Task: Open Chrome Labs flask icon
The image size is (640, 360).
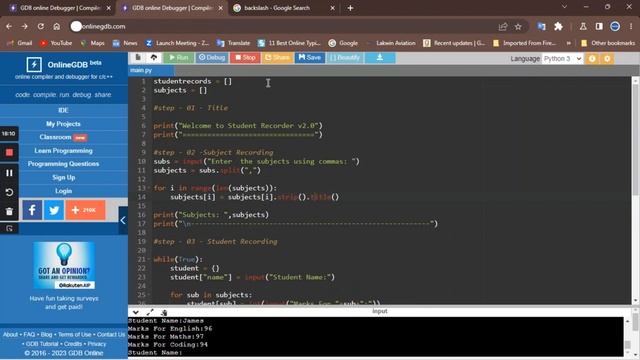Action: [583, 27]
